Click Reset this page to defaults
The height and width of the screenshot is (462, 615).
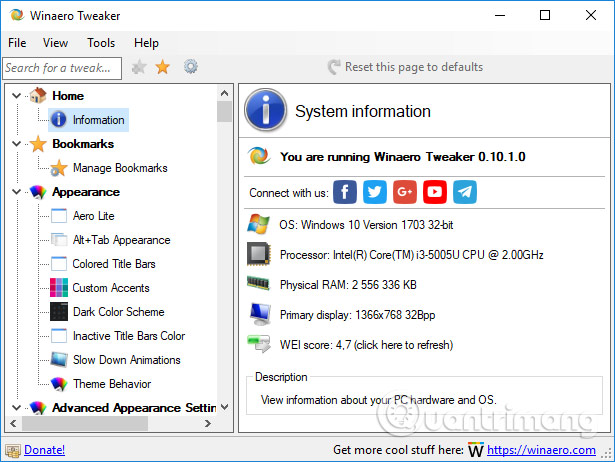pos(405,67)
